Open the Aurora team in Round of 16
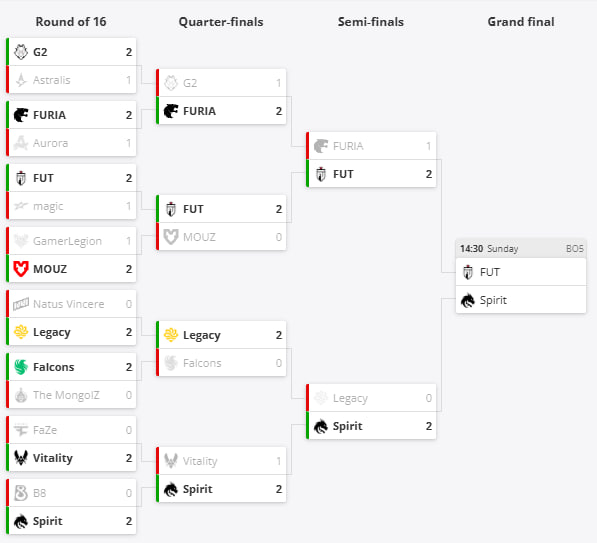This screenshot has width=597, height=543. point(51,143)
